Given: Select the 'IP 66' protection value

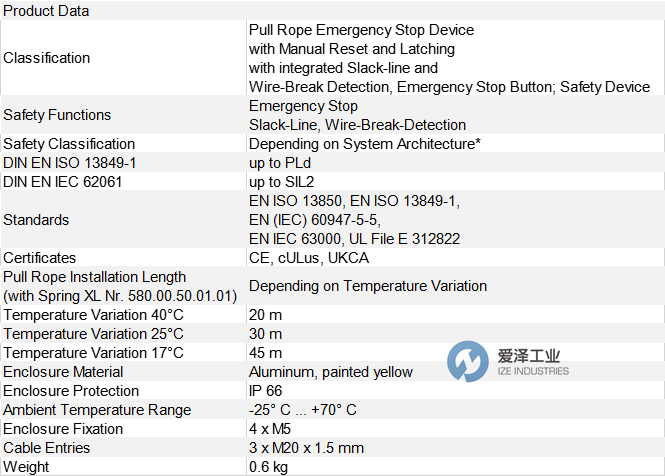Looking at the screenshot, I should tap(270, 391).
